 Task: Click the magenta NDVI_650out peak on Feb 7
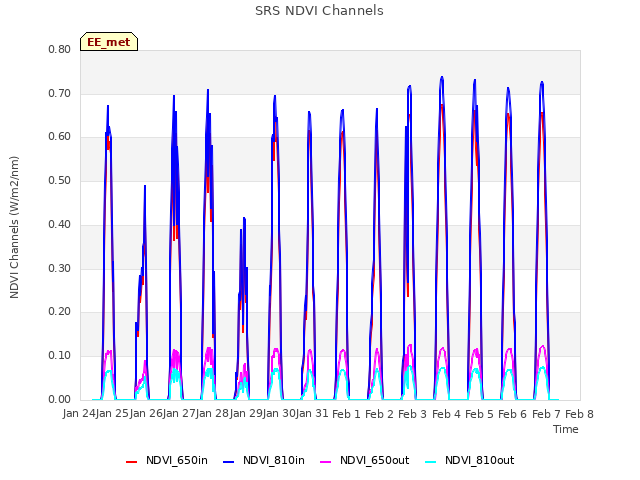[542, 346]
